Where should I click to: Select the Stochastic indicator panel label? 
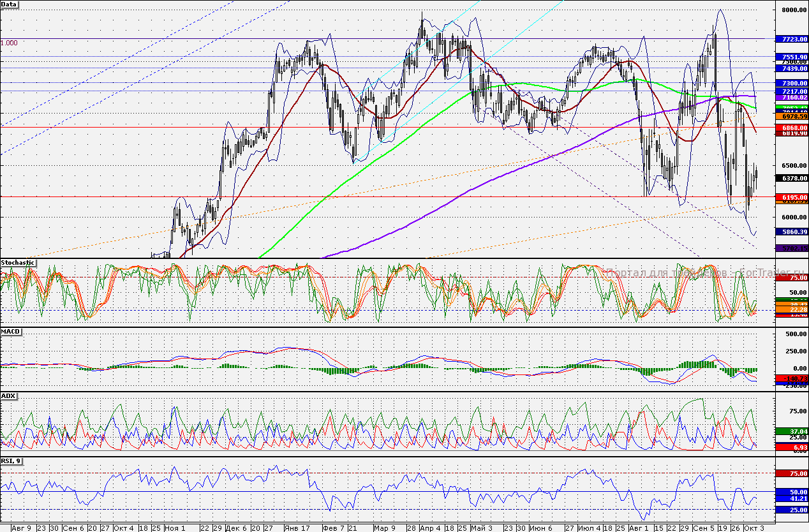(18, 262)
